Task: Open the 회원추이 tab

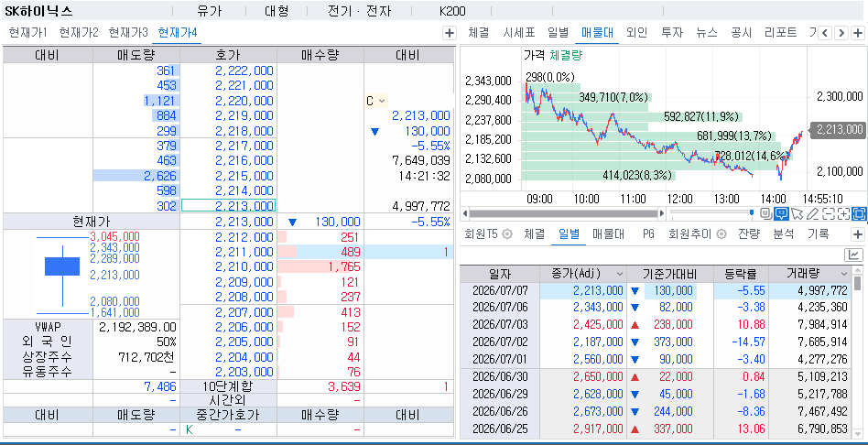Action: (x=690, y=234)
